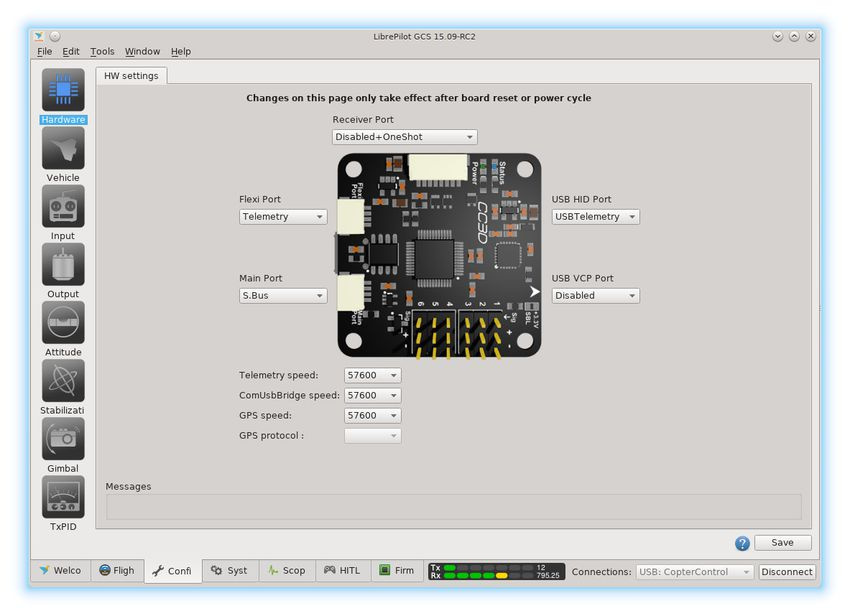Expand the USB HID Port dropdown
Screen dimensions: 850x616
[595, 217]
